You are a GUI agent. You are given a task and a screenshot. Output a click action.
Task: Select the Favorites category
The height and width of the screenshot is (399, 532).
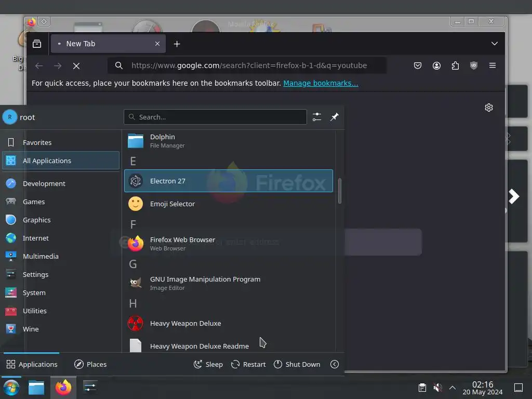61,142
